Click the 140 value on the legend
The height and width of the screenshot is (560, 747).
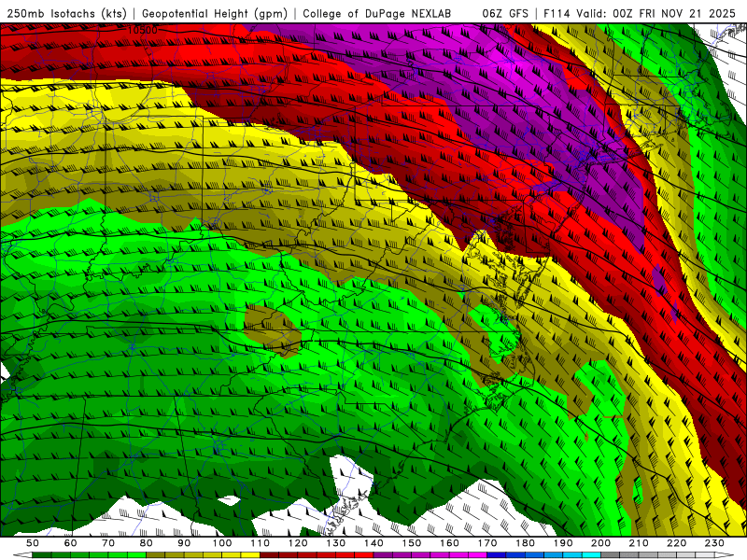pos(373,543)
